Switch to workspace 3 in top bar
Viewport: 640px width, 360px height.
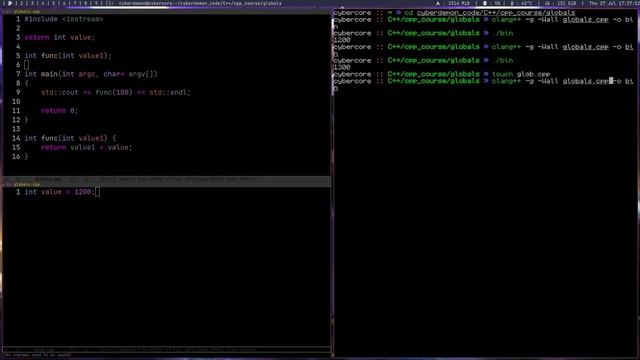(32, 3)
